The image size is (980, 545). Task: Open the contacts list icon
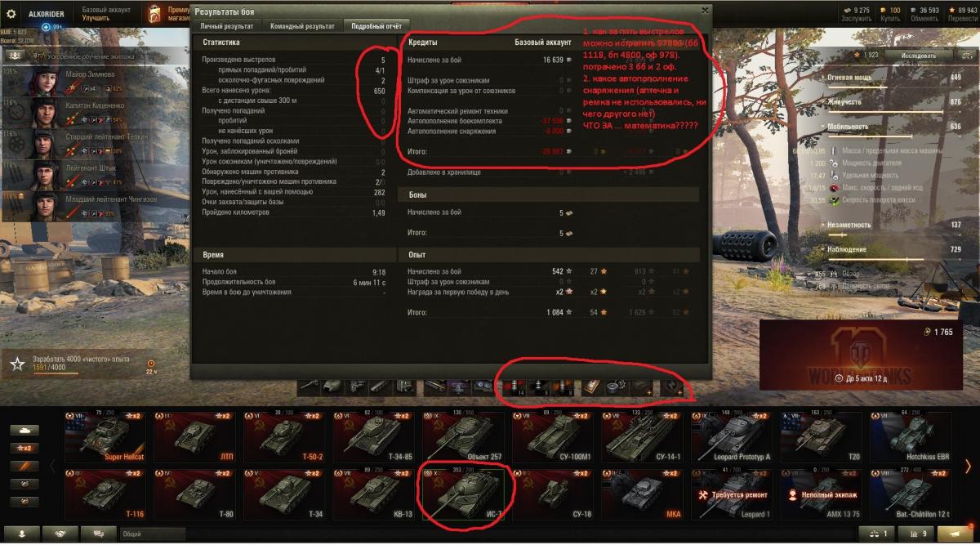[x=23, y=534]
